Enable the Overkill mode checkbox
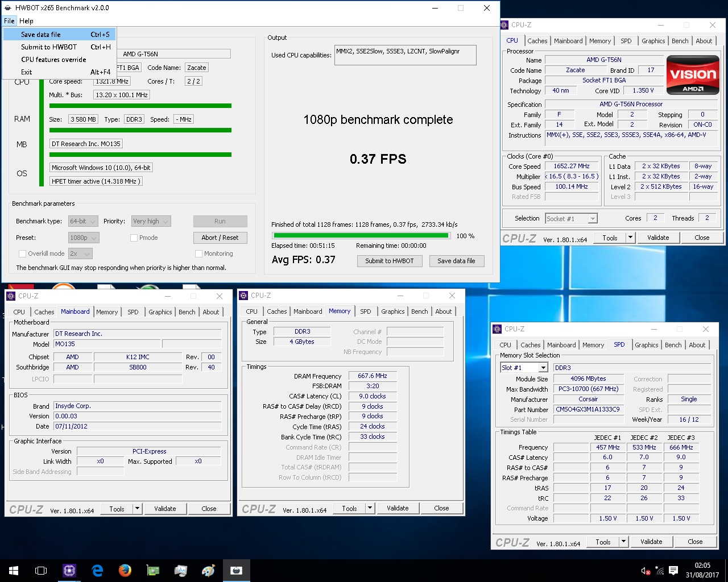Viewport: 728px width, 582px height. point(22,253)
